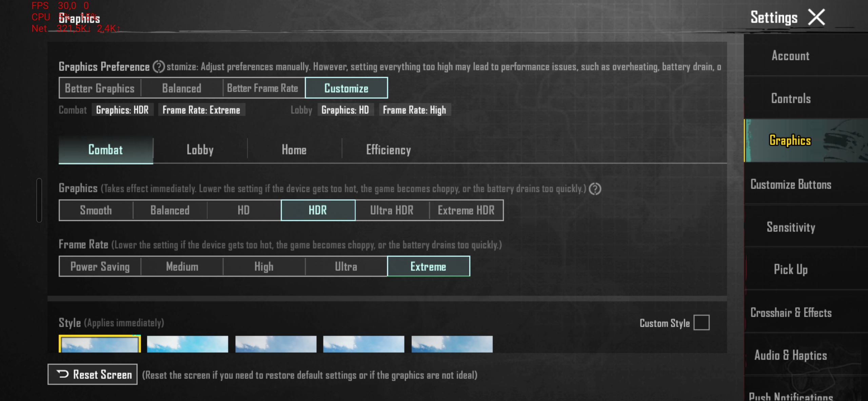Screen dimensions: 868x401
Task: Open Pick Up settings section
Action: (806, 269)
